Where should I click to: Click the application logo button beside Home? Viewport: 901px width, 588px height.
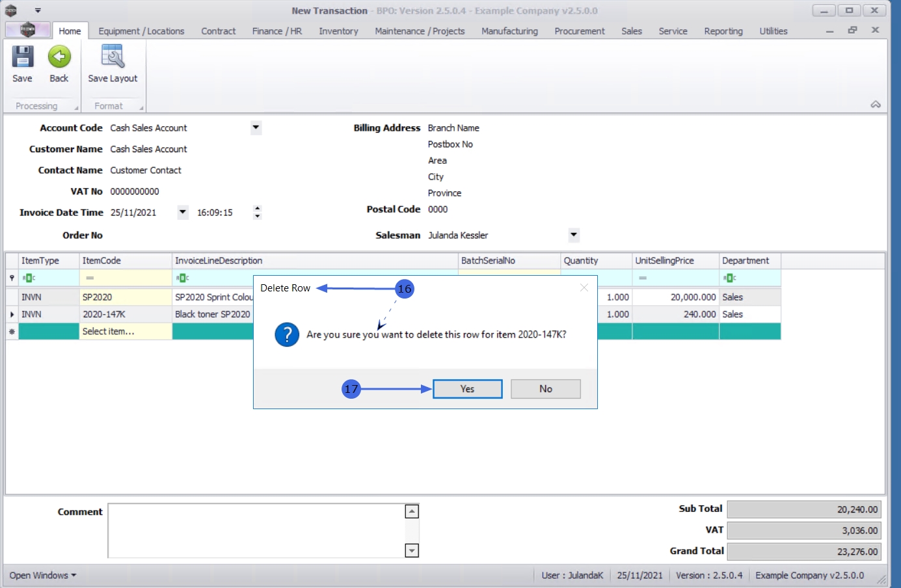pyautogui.click(x=27, y=30)
